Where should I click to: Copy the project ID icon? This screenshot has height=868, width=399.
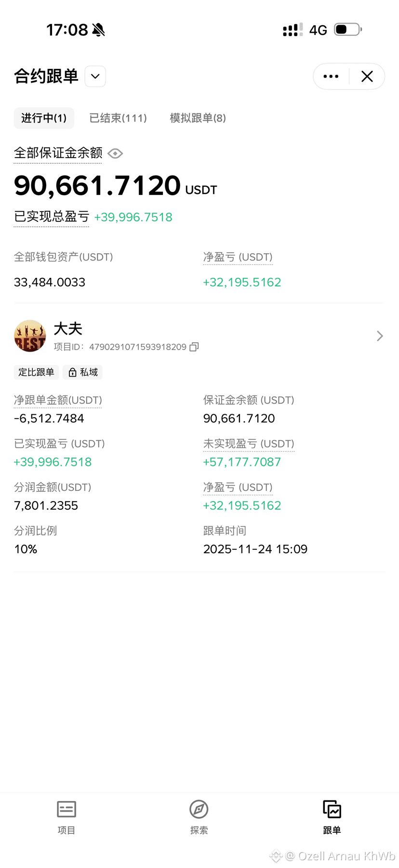point(194,347)
